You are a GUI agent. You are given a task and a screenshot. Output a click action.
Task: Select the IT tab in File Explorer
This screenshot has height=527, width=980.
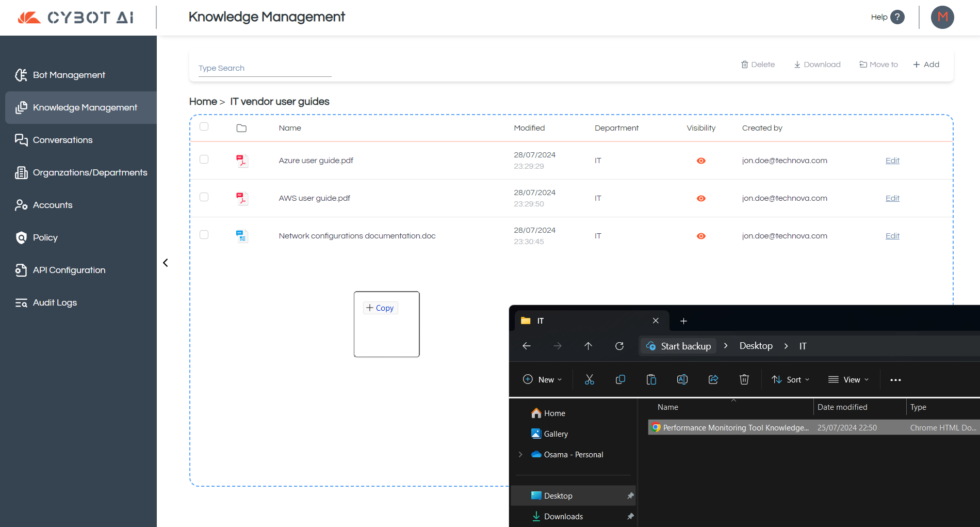click(540, 321)
